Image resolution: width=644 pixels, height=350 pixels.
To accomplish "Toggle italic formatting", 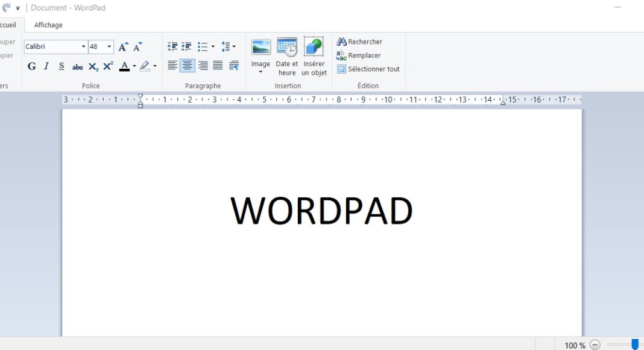I will (46, 66).
